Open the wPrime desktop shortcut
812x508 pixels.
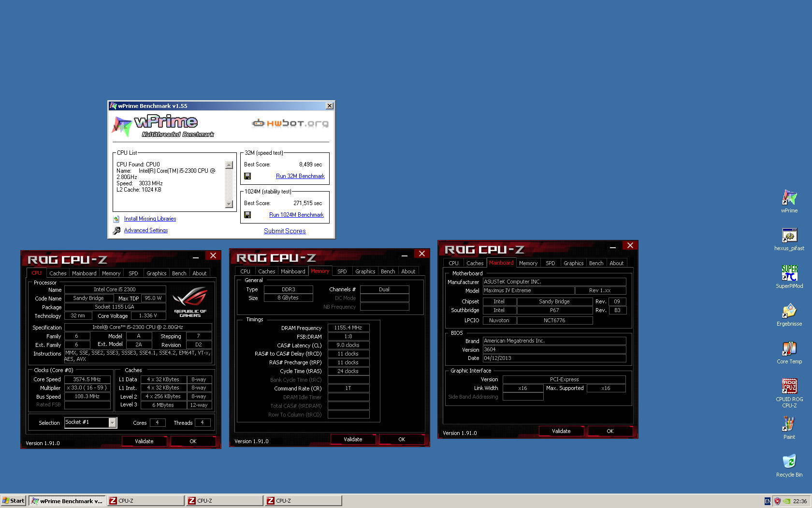point(789,201)
